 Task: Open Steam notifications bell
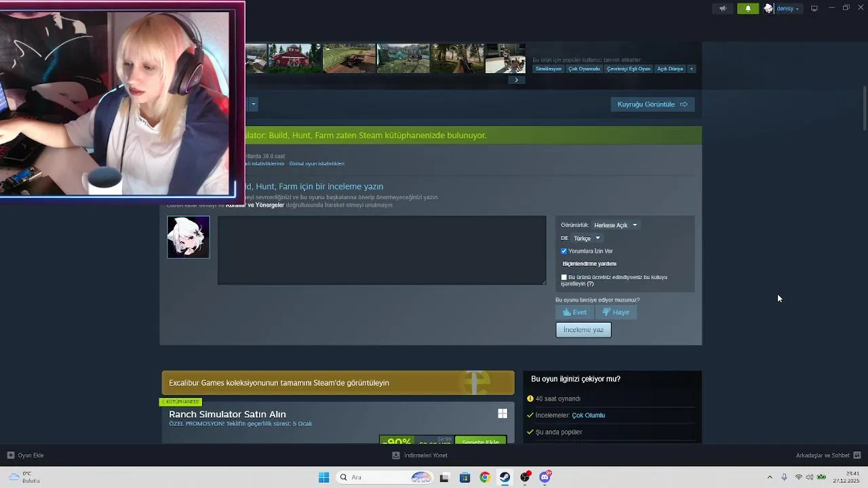coord(748,8)
